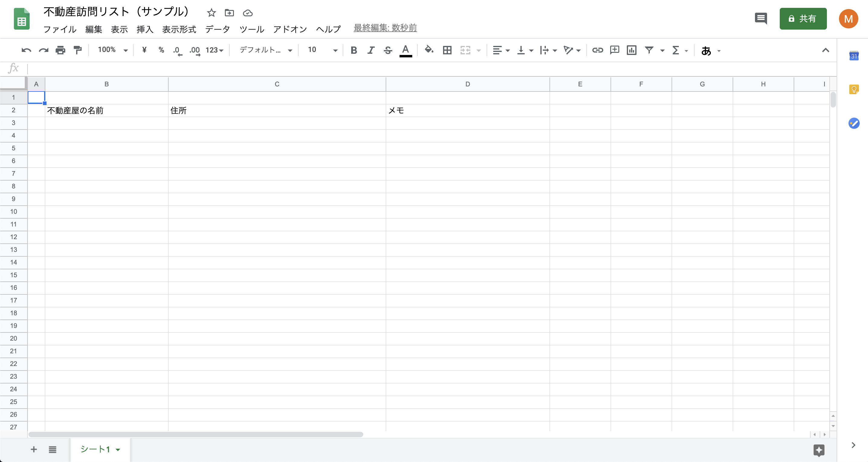
Task: Open the text color picker
Action: tap(406, 51)
